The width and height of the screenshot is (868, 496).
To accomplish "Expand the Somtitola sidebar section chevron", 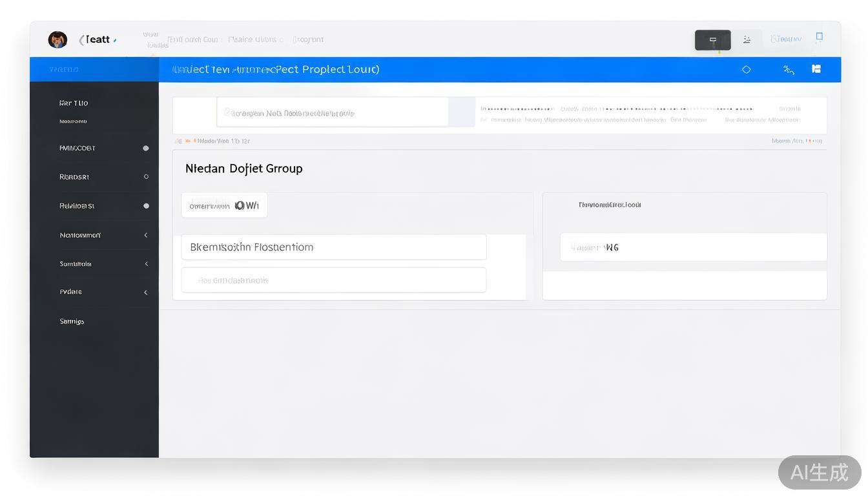I will point(146,263).
